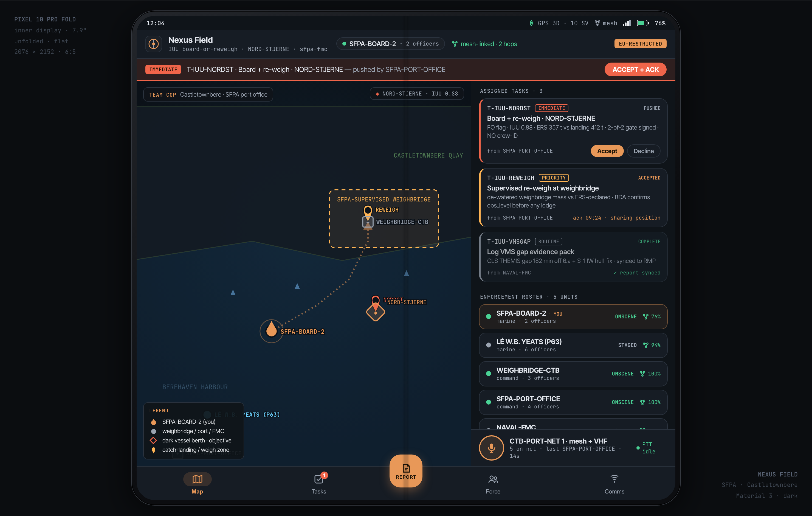
Task: Open the Tasks tab
Action: [x=319, y=483]
